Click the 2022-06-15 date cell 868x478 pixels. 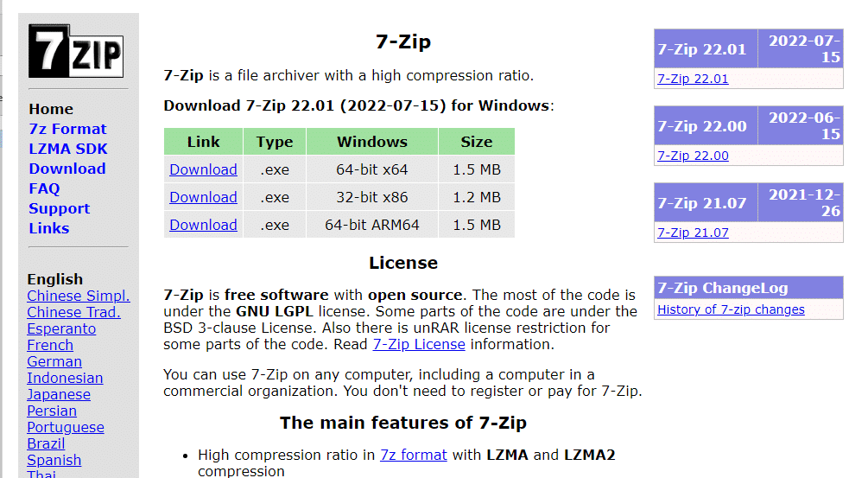tap(801, 125)
